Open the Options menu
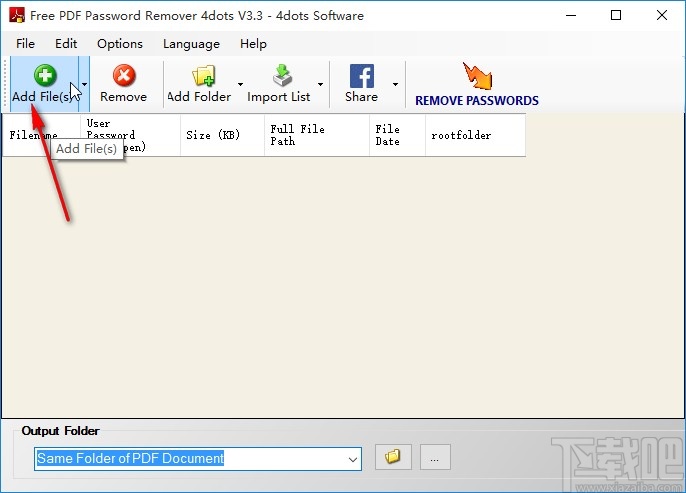Viewport: 686px width, 493px height. click(120, 44)
